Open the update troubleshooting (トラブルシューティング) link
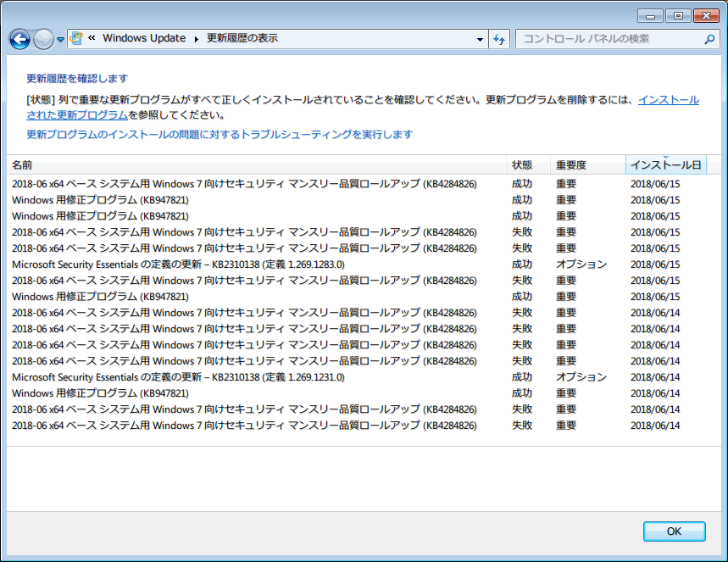The image size is (728, 562). (220, 134)
